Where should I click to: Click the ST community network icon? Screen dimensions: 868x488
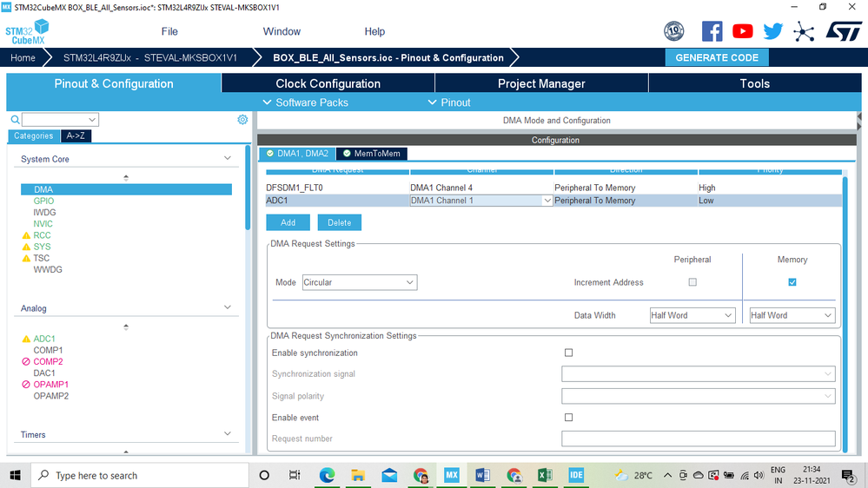tap(803, 31)
